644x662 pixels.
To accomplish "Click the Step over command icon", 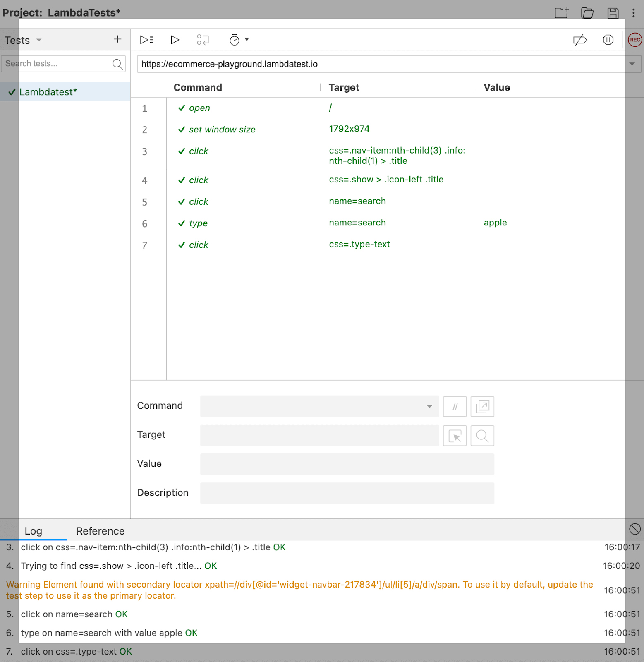I will tap(203, 40).
